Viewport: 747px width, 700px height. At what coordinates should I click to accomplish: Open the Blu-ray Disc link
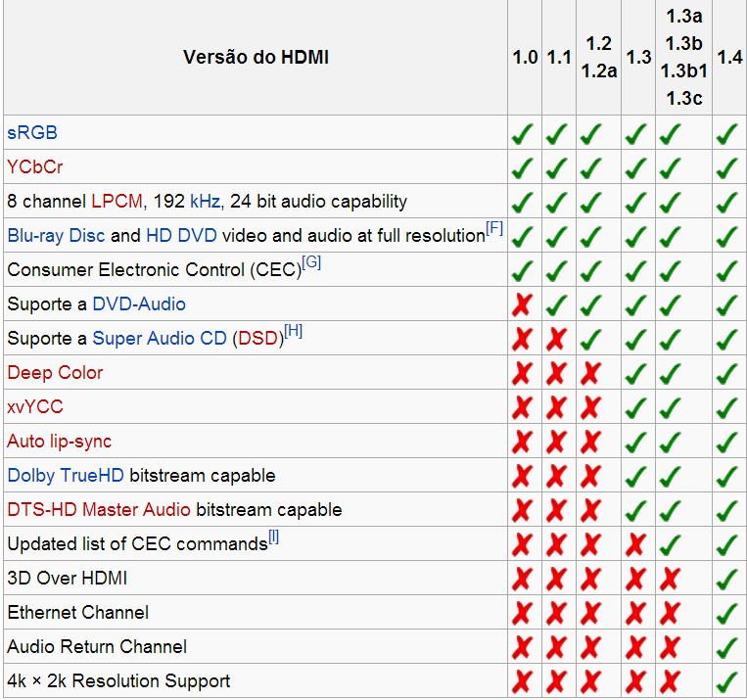point(56,236)
